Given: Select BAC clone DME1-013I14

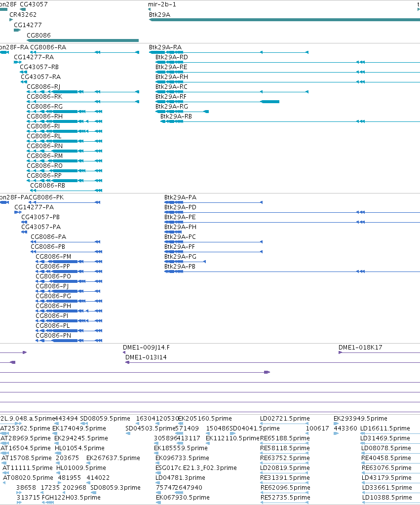Looking at the screenshot, I should pyautogui.click(x=146, y=357).
